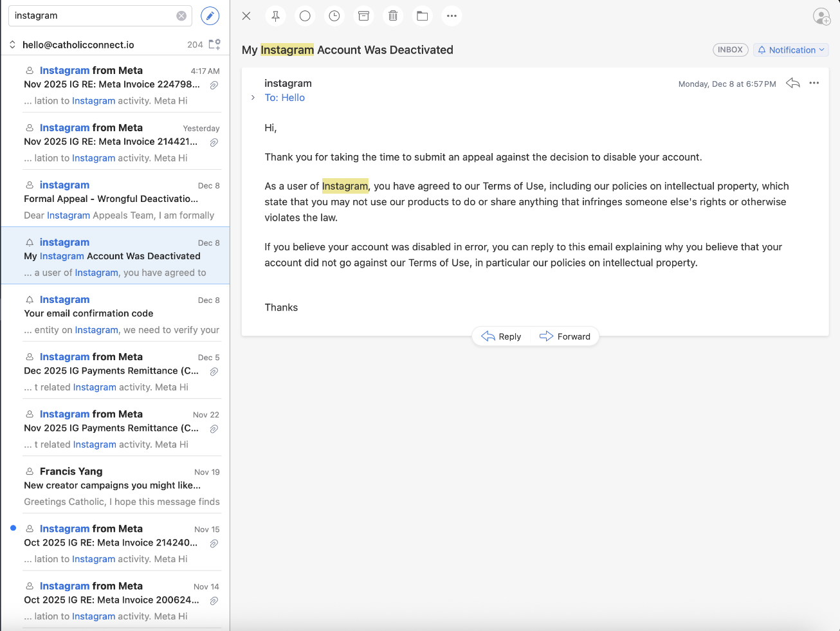The height and width of the screenshot is (631, 840).
Task: Forward the current email
Action: 566,336
